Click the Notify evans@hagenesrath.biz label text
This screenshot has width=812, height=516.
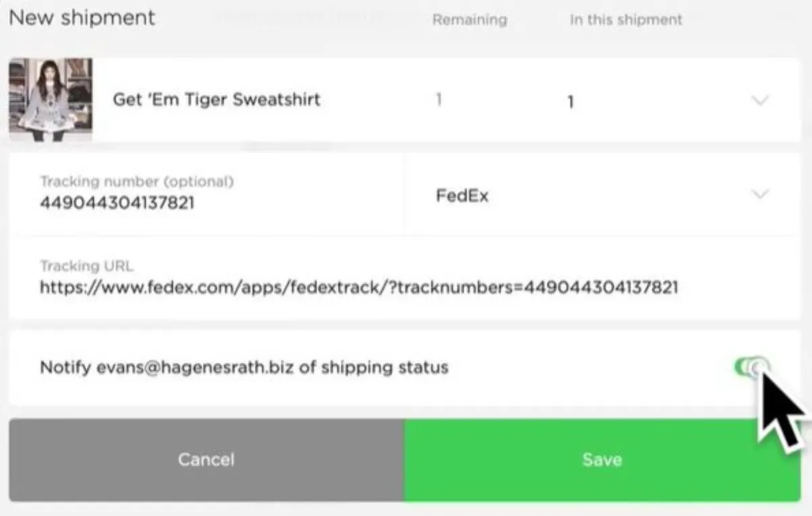[x=244, y=368]
